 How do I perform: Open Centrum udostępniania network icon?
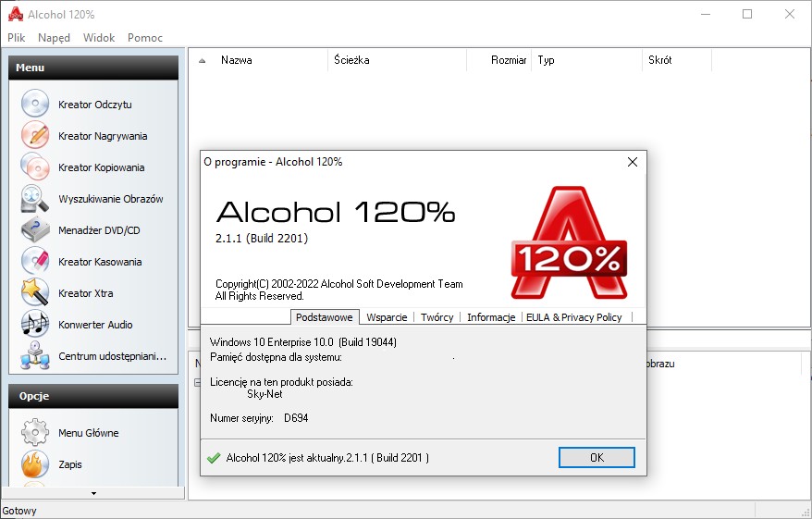pos(35,356)
